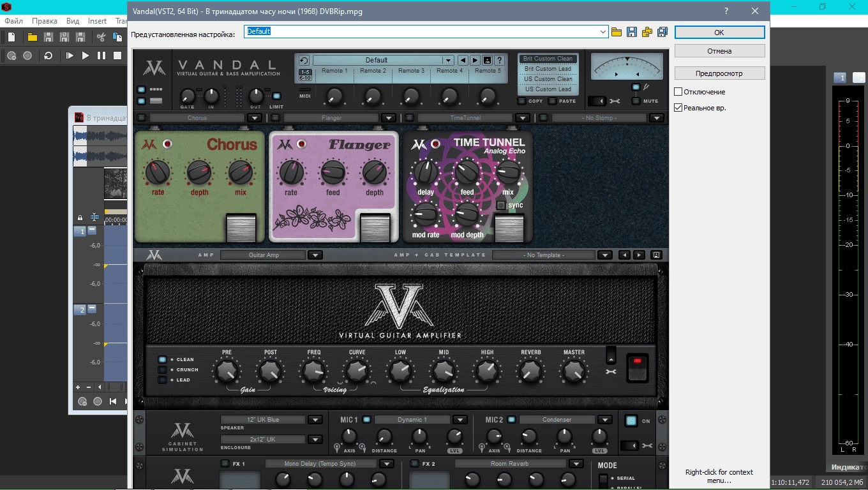The height and width of the screenshot is (490, 868).
Task: Open Предустановленная настройка preset combo box
Action: click(x=426, y=31)
